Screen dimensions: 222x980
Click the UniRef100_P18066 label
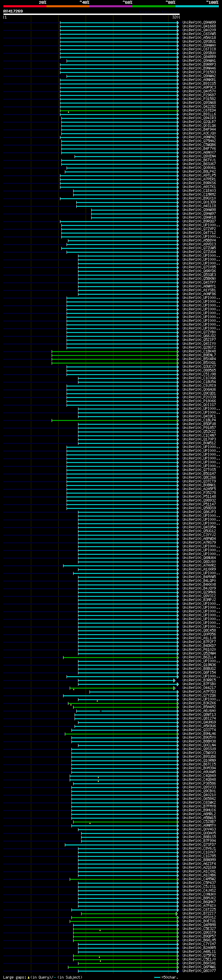tap(199, 401)
